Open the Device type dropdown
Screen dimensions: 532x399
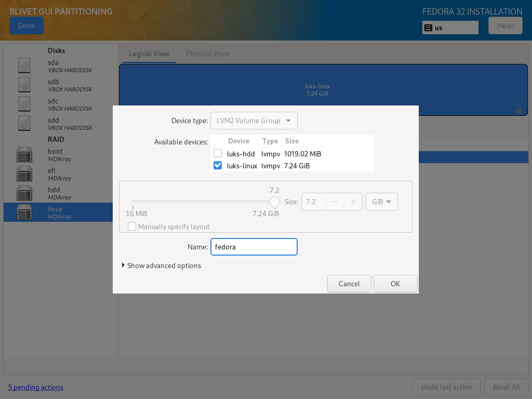coord(254,121)
